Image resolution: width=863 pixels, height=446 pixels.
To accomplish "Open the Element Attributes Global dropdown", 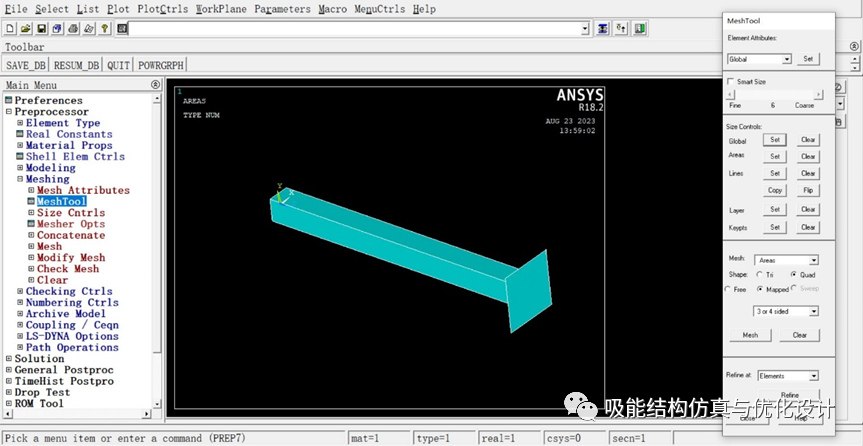I will (x=786, y=59).
